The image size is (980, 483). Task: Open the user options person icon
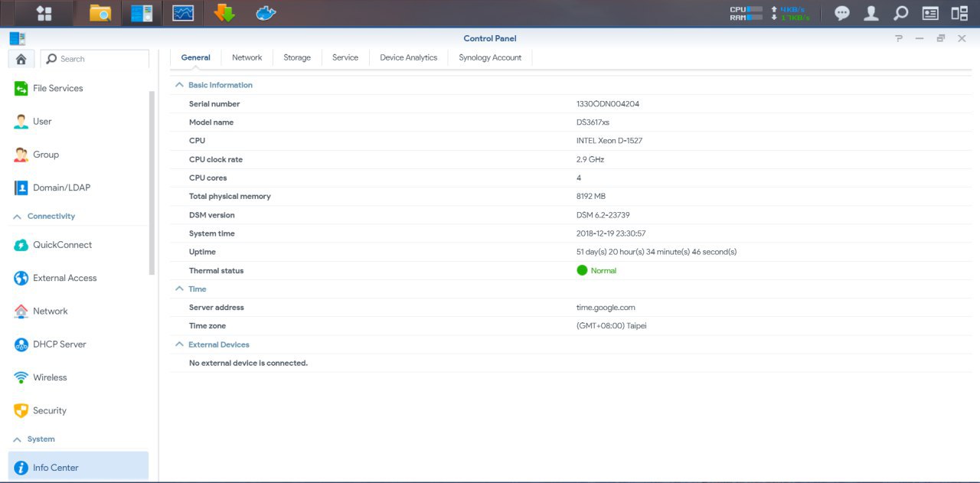click(871, 13)
